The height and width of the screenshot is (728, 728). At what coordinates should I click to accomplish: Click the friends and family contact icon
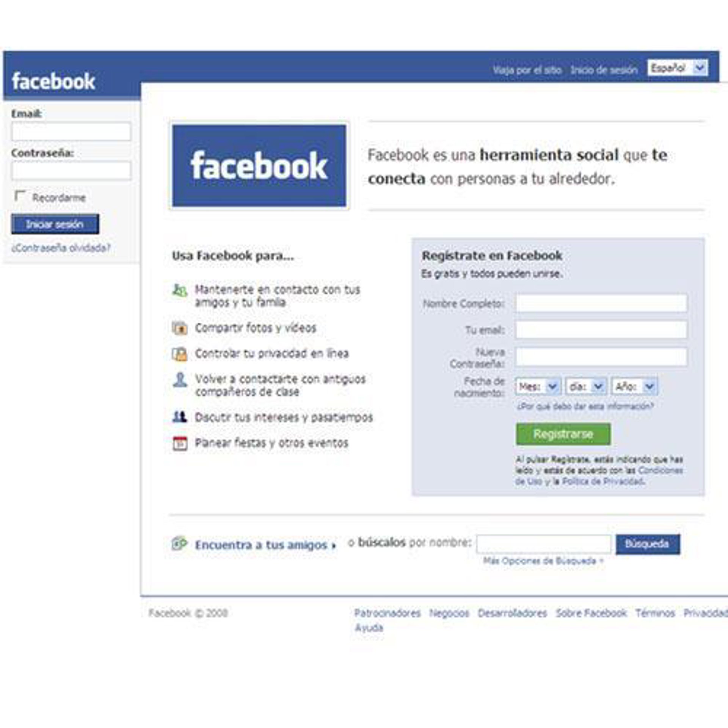click(180, 290)
